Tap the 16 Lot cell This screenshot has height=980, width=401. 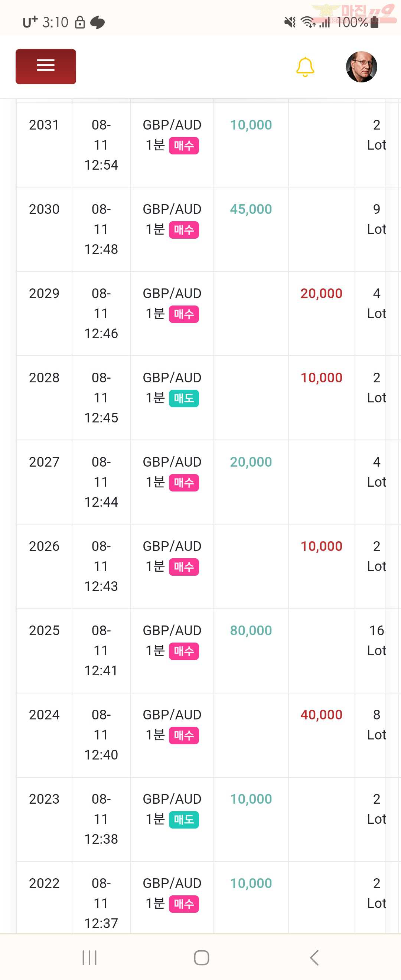pos(376,641)
